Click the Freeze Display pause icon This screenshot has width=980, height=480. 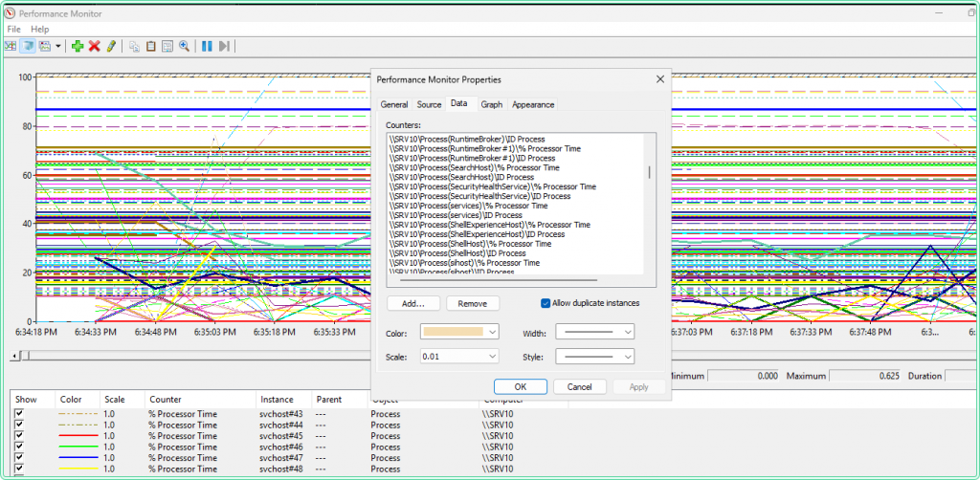coord(207,46)
